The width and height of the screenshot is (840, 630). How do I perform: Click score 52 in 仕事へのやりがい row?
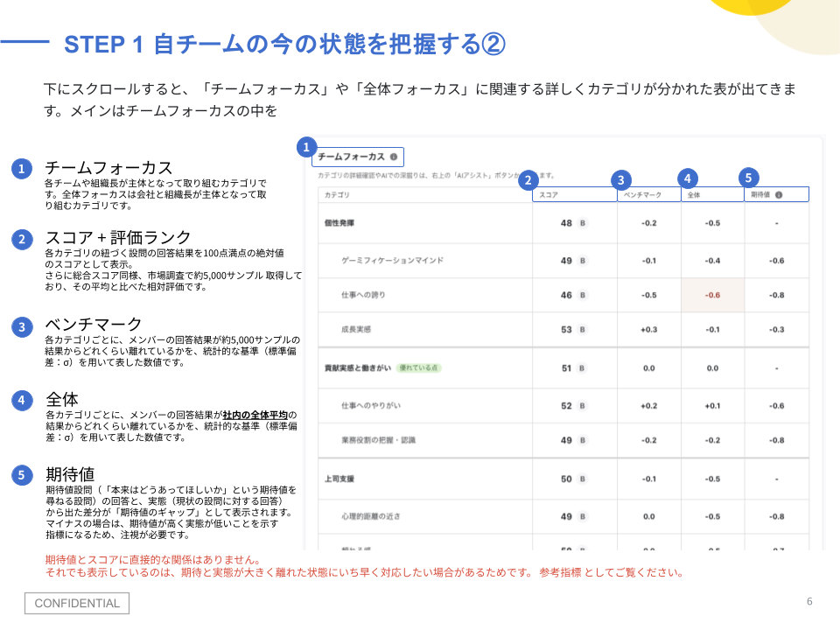566,406
